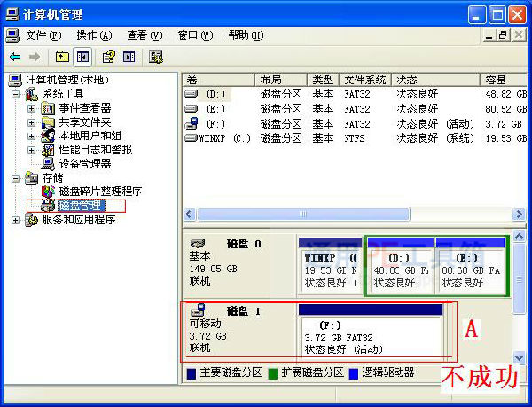Sort by the 布局 column header
The height and width of the screenshot is (407, 532).
click(x=281, y=80)
